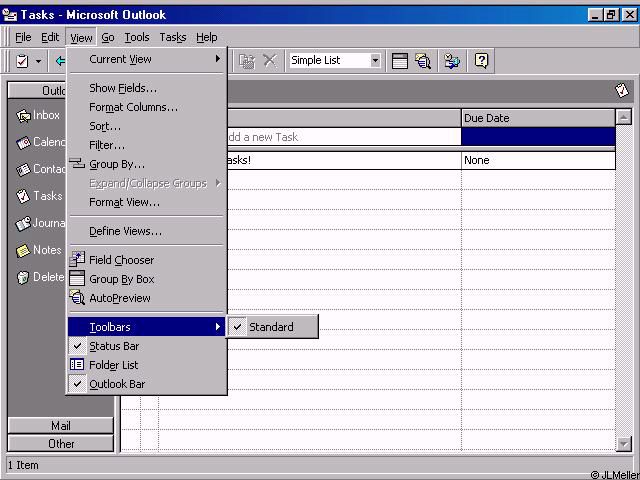This screenshot has height=480, width=640.
Task: Select the Notes shortcut icon
Action: [x=38, y=251]
